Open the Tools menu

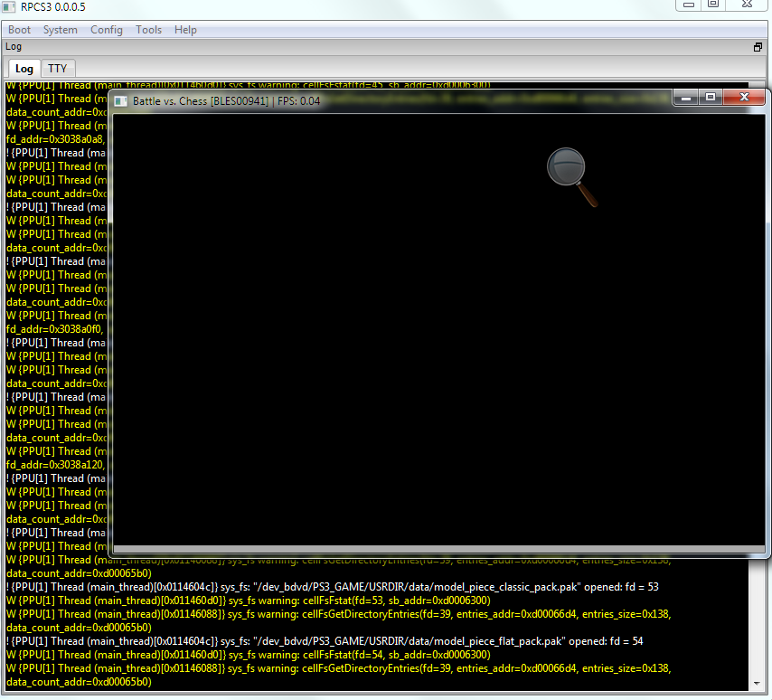(148, 30)
